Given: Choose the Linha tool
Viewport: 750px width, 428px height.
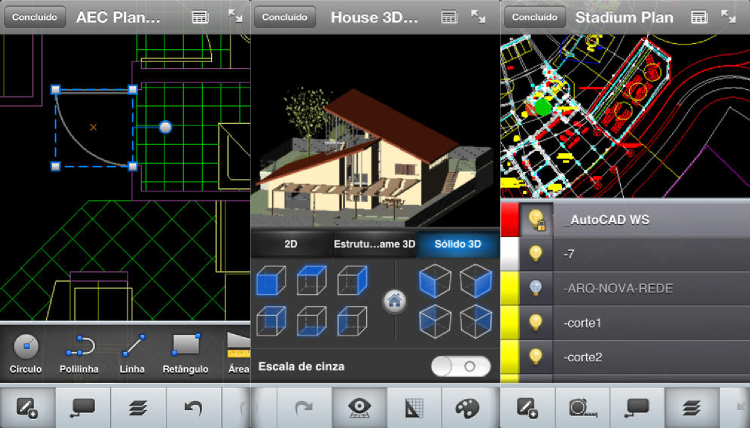Looking at the screenshot, I should (132, 354).
